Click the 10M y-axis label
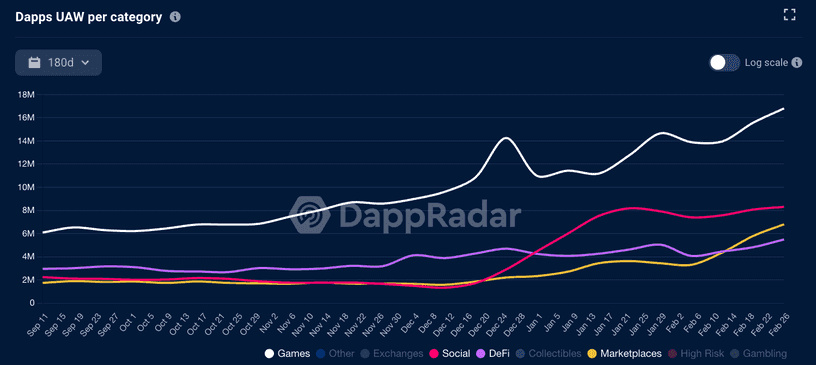816x365 pixels. click(26, 187)
